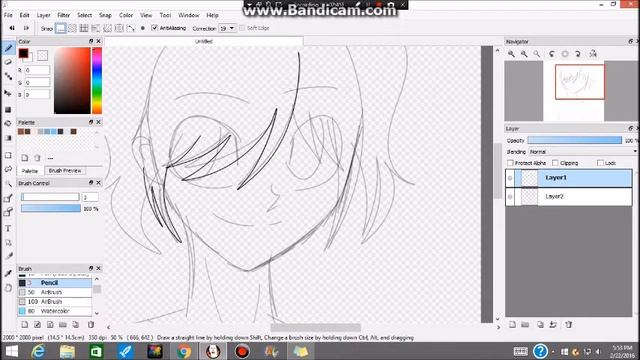
Task: Select the Brush tool in the toolbox
Action: pyautogui.click(x=8, y=48)
